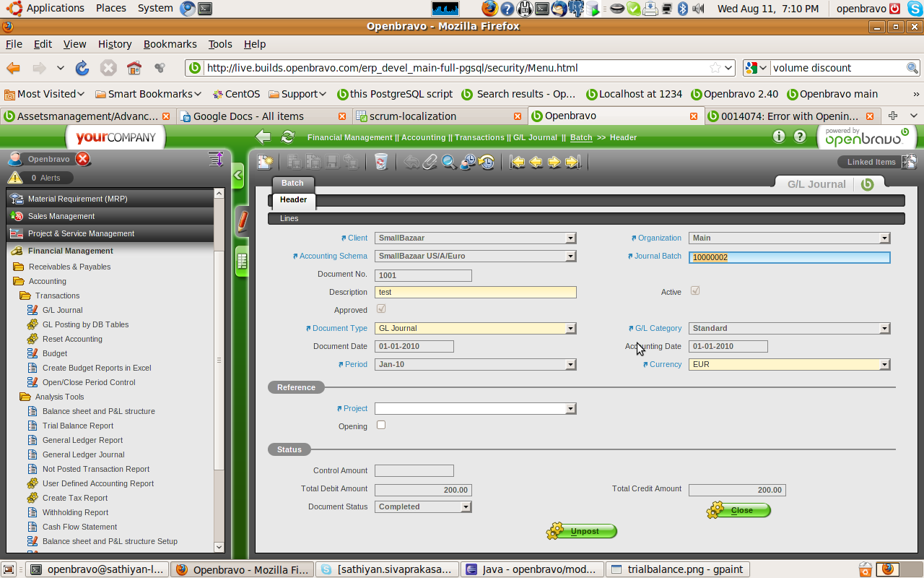The image size is (924, 578).
Task: Click the New Record toolbar icon
Action: tap(265, 163)
